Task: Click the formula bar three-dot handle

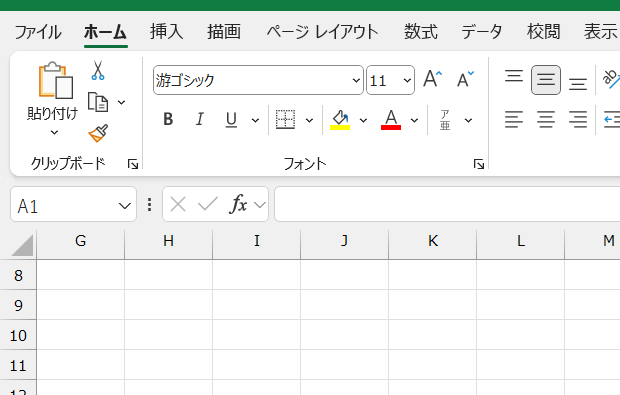Action: pos(149,204)
